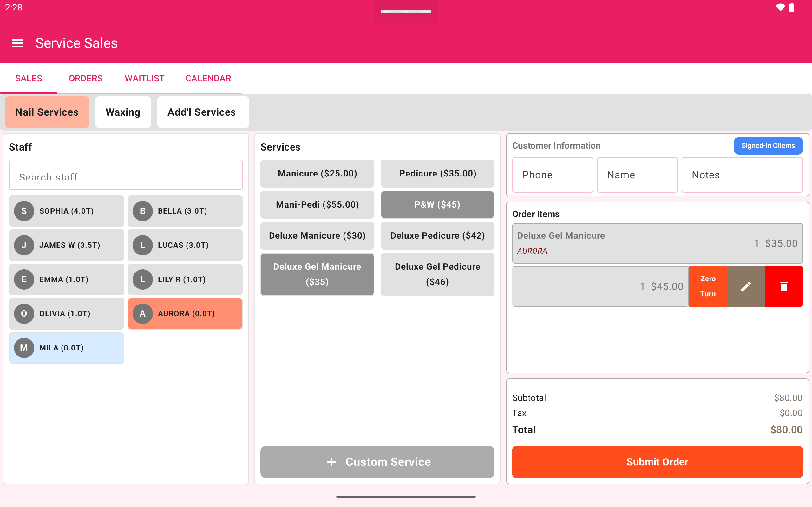Click the plus icon on Custom Service
The image size is (812, 507).
(331, 462)
